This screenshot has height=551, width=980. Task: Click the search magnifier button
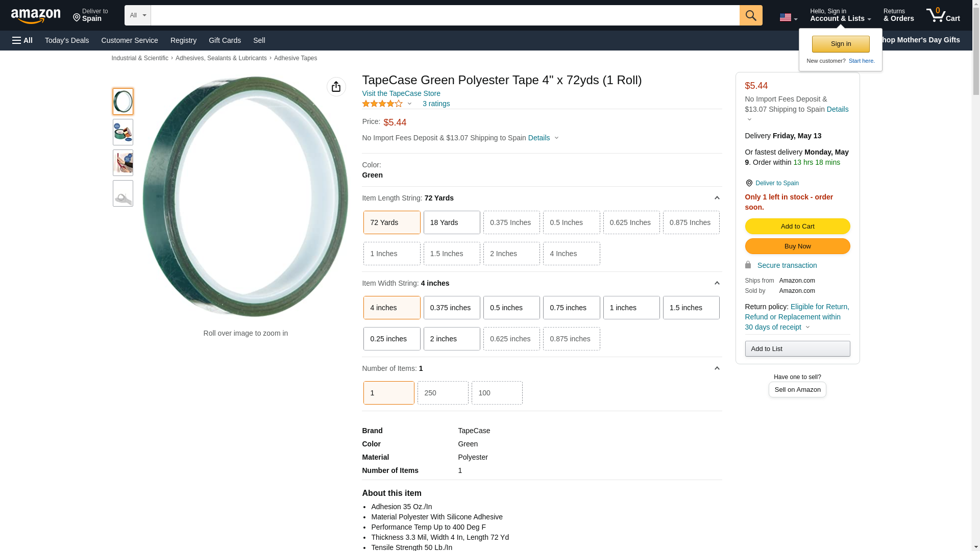[750, 15]
